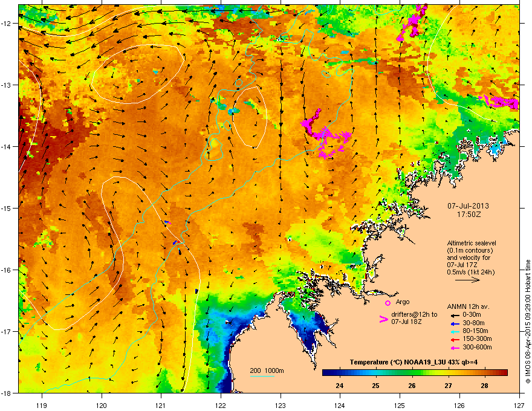Click the longitude axis label 125
532x411 pixels.
point(400,405)
